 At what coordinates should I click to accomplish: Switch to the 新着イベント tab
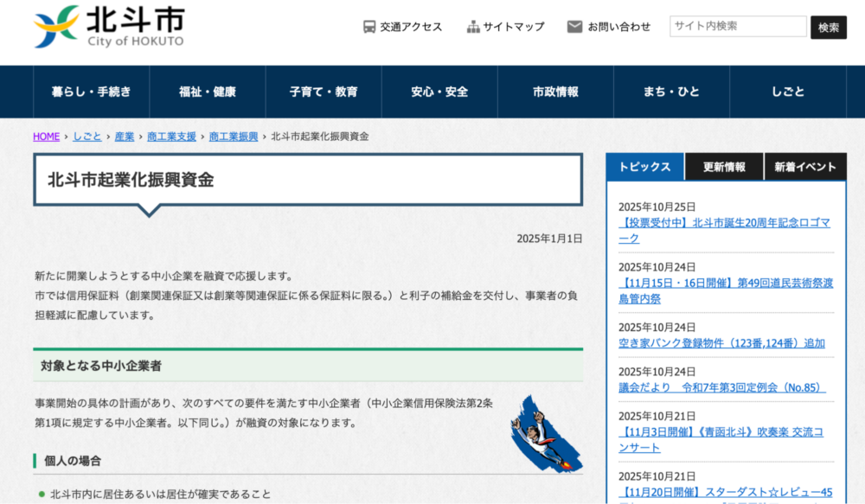[804, 167]
